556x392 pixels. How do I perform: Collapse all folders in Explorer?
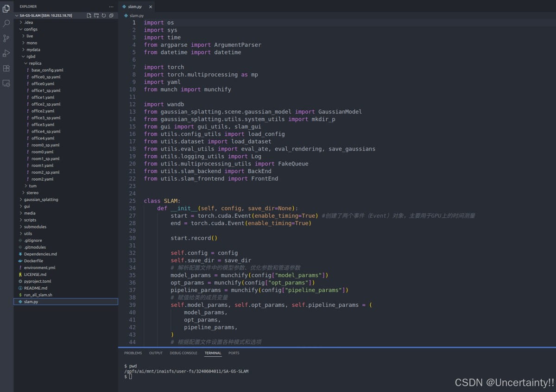coord(111,15)
